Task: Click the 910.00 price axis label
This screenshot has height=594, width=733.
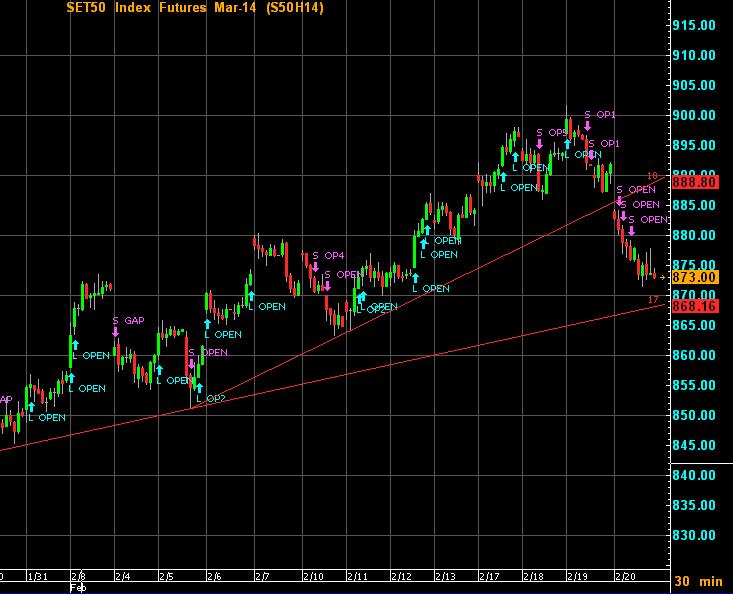Action: (694, 55)
